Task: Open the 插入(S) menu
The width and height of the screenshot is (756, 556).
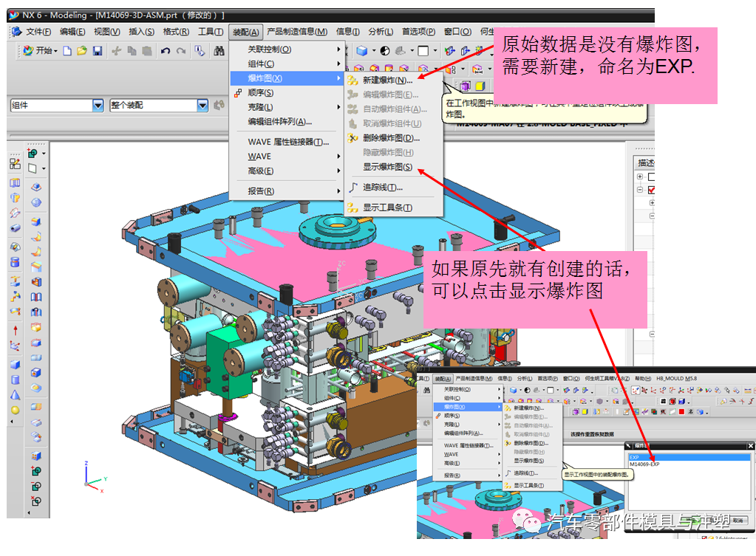Action: coord(141,32)
